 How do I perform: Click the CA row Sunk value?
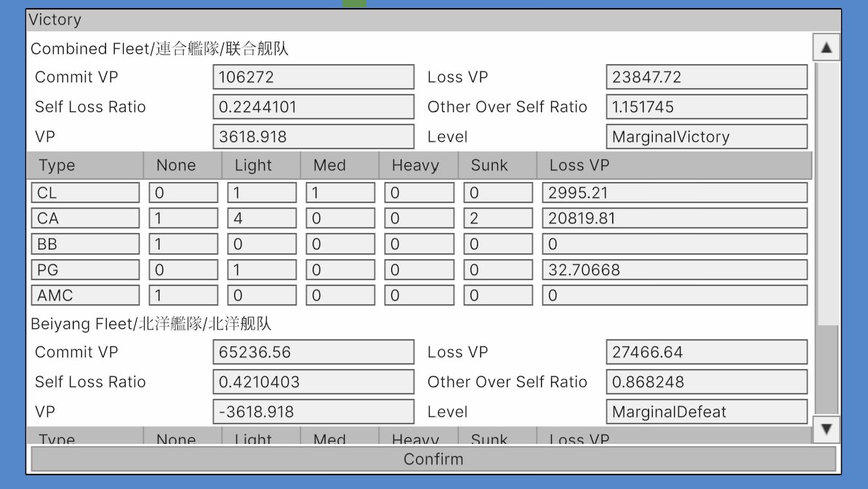pos(498,218)
